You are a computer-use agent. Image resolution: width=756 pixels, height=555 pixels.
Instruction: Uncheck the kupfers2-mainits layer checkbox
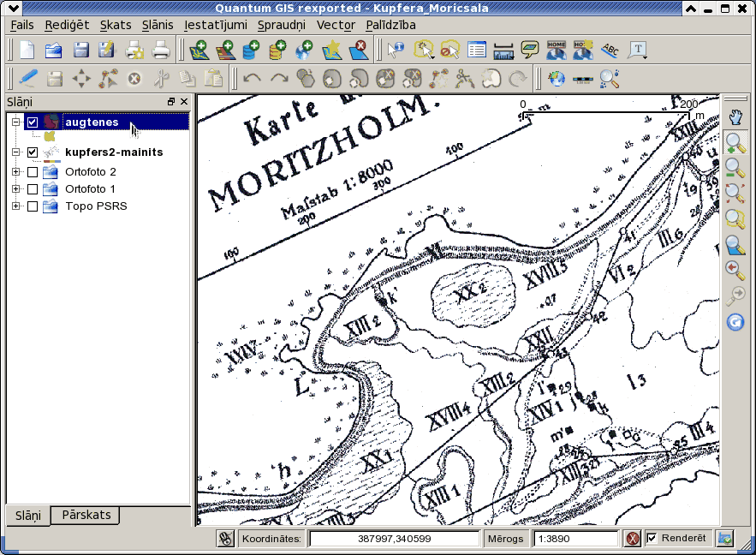pyautogui.click(x=33, y=152)
